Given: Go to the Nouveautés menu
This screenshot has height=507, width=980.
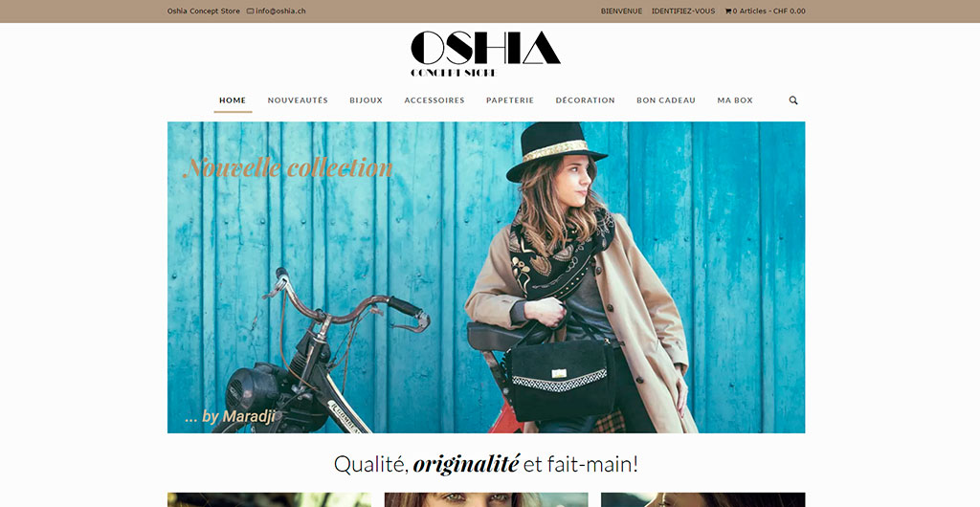Looking at the screenshot, I should (298, 99).
